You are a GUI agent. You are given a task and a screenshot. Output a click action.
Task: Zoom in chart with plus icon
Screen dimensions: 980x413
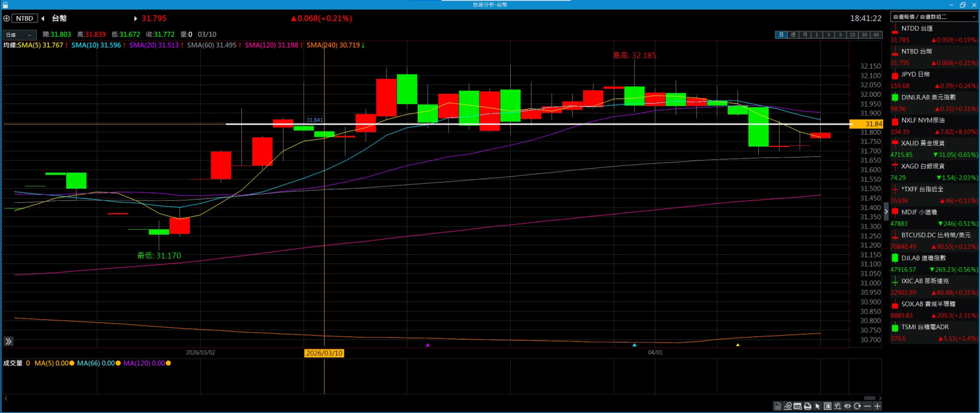[877, 406]
